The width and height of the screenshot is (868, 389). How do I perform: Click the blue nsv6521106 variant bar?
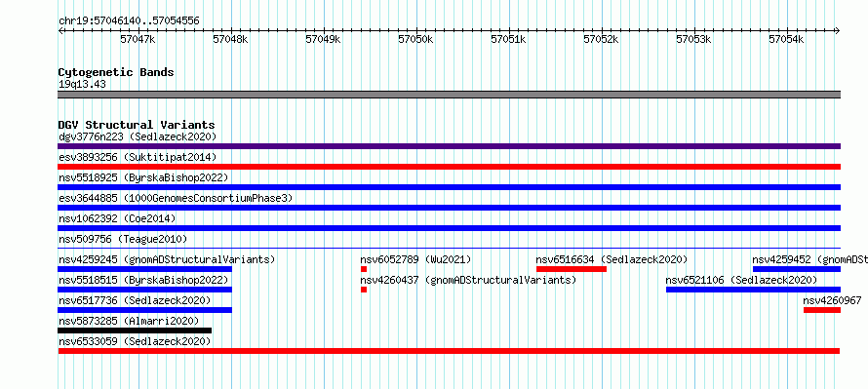754,290
